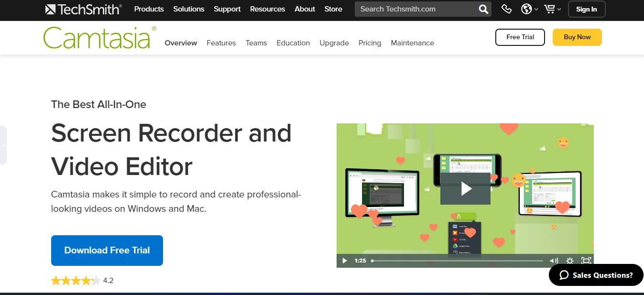Click the search magnifier icon
644x295 pixels.
(x=483, y=9)
